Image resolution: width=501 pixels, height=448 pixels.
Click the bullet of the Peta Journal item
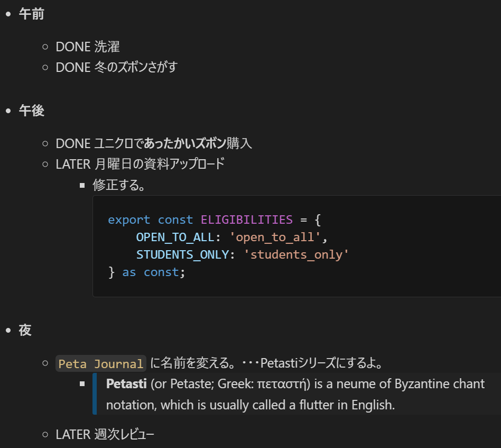coord(45,363)
